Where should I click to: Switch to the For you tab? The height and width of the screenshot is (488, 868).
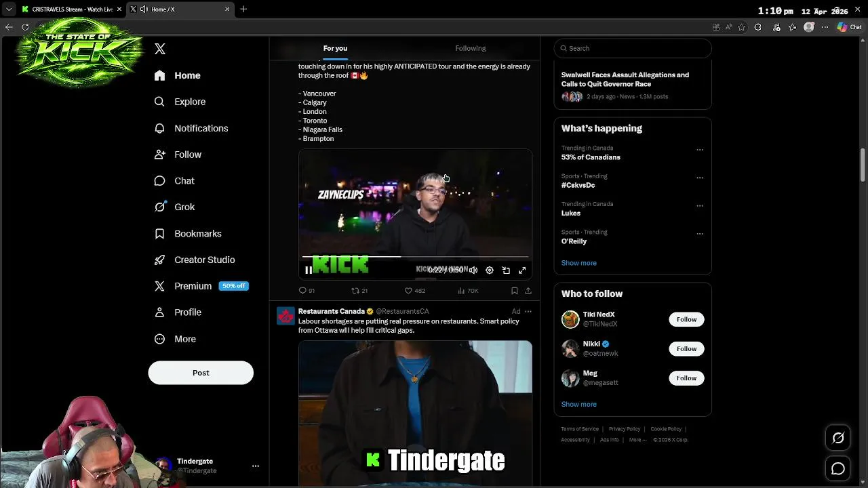335,48
